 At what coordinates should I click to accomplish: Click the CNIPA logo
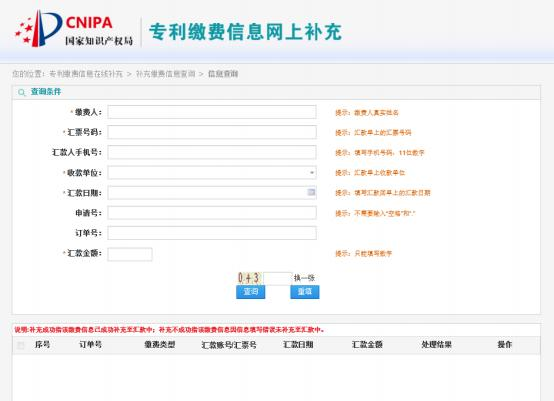74,29
